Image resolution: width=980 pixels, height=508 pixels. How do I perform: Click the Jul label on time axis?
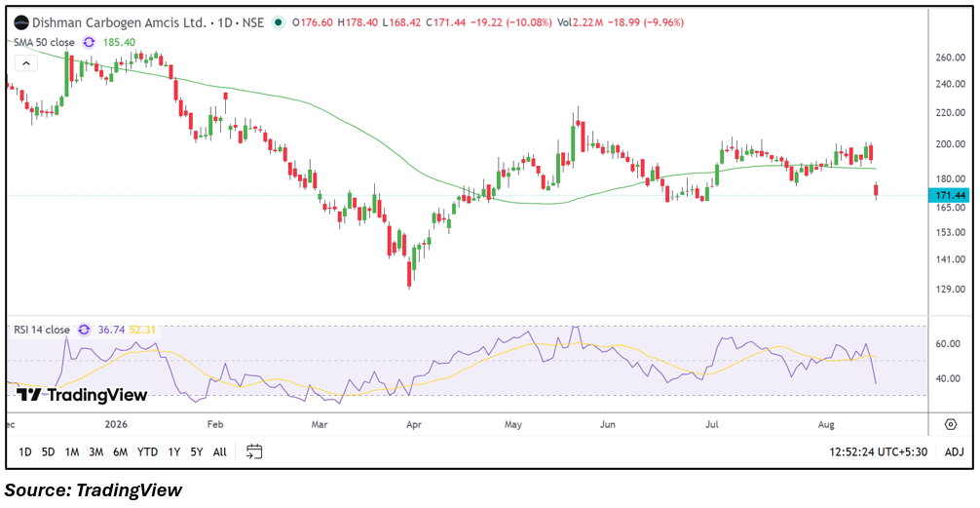point(712,424)
